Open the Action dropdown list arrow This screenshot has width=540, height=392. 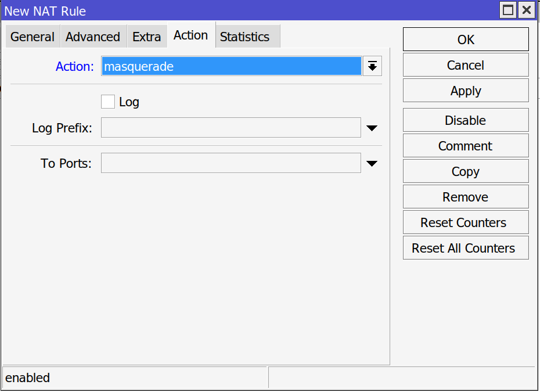[x=372, y=66]
